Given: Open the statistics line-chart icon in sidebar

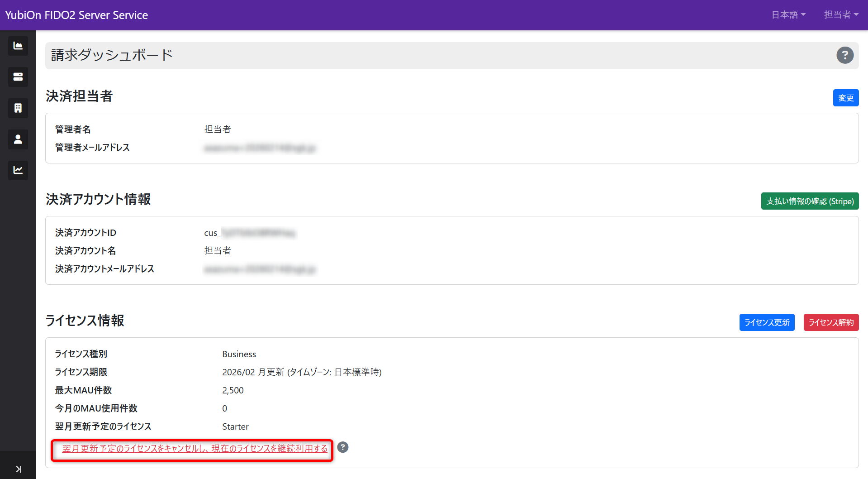Looking at the screenshot, I should tap(18, 170).
